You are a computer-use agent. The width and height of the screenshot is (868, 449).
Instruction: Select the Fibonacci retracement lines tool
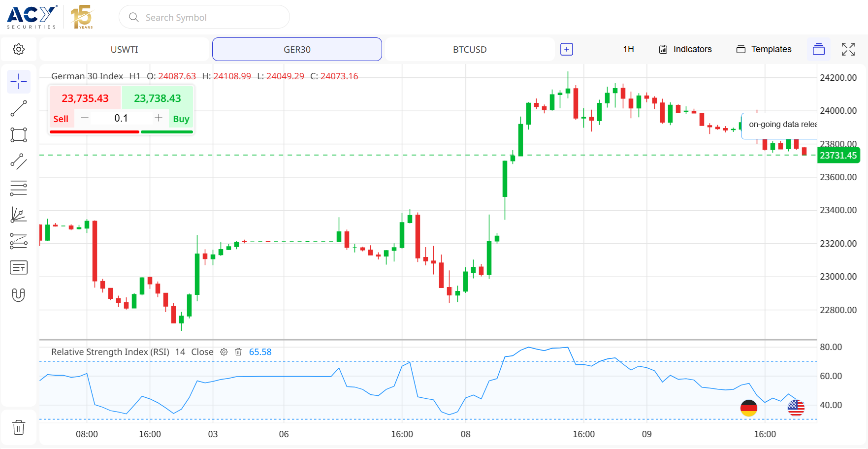19,188
